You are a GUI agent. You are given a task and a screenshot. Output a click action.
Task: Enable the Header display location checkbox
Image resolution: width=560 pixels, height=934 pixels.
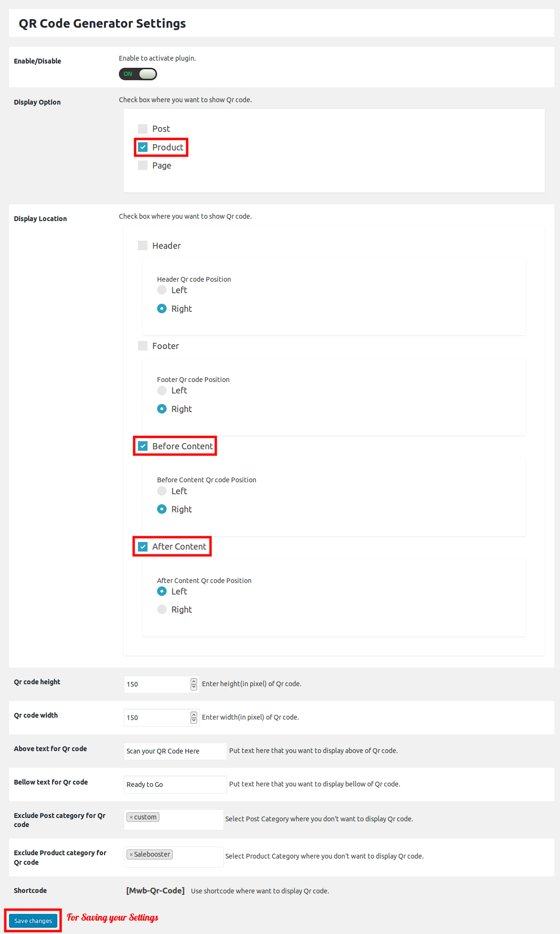pyautogui.click(x=143, y=245)
